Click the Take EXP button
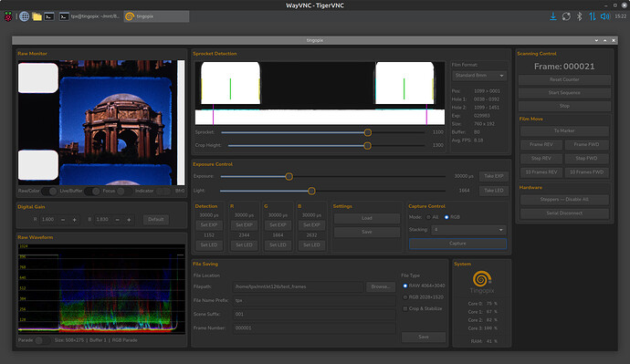 tap(494, 176)
